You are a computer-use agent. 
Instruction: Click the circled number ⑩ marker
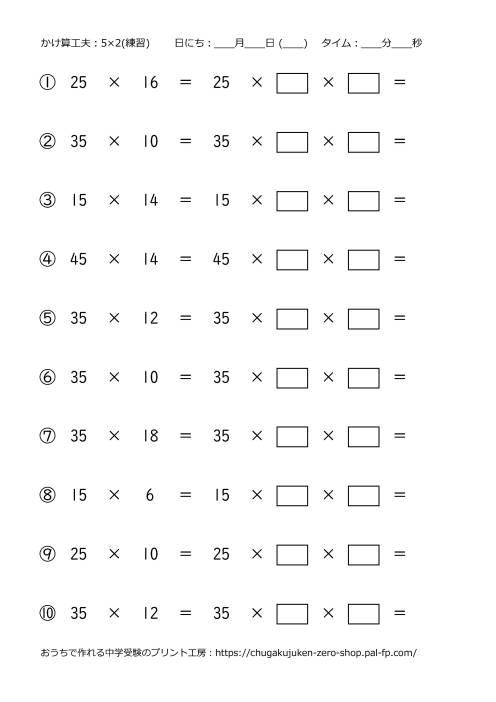tap(47, 613)
